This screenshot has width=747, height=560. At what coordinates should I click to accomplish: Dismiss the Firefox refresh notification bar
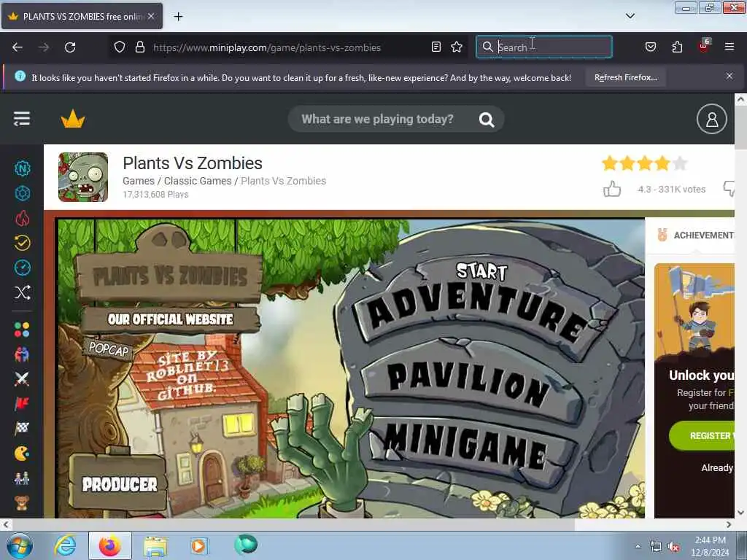(729, 76)
